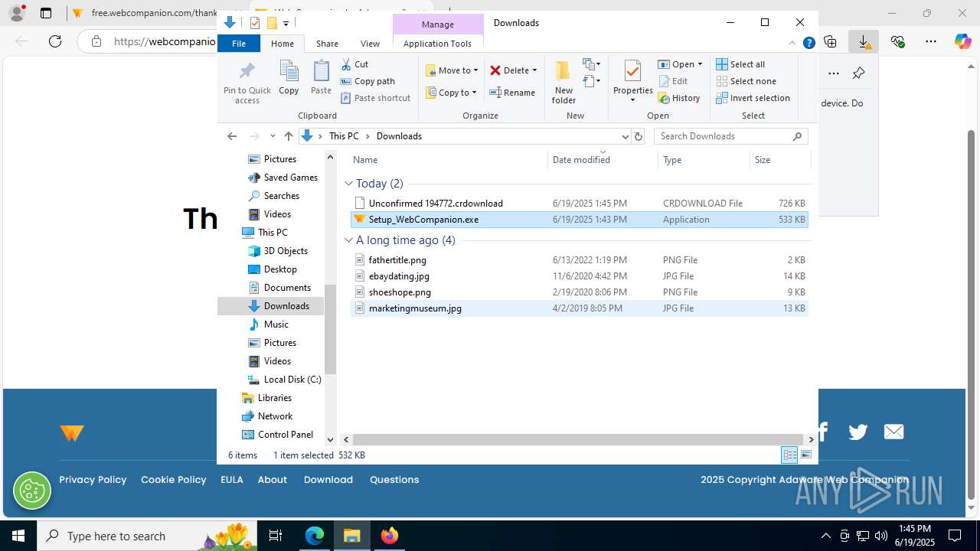Go back in Explorer navigation
Image resolution: width=980 pixels, height=551 pixels.
coord(232,136)
